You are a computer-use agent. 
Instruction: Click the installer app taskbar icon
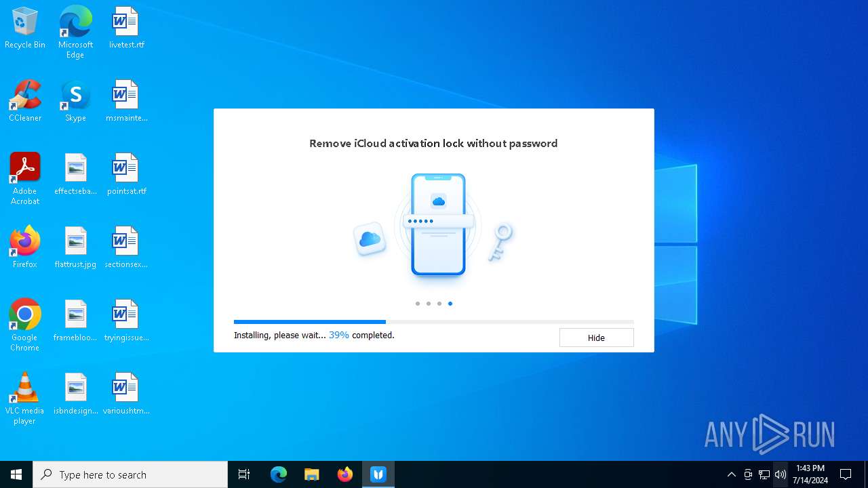[x=378, y=474]
